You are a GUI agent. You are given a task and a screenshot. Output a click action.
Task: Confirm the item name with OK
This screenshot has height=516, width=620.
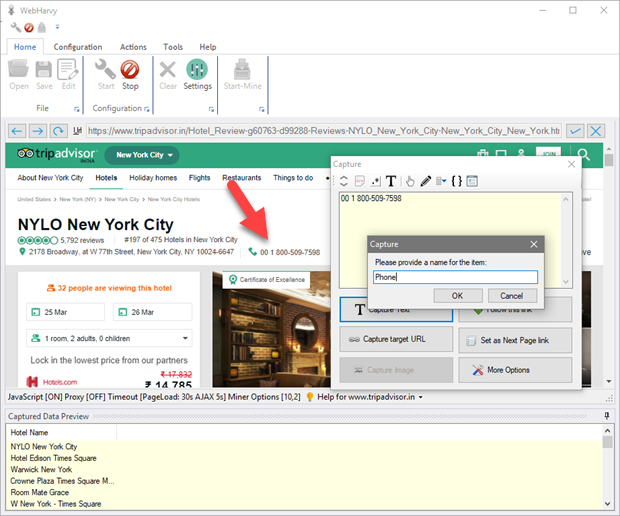(x=457, y=296)
